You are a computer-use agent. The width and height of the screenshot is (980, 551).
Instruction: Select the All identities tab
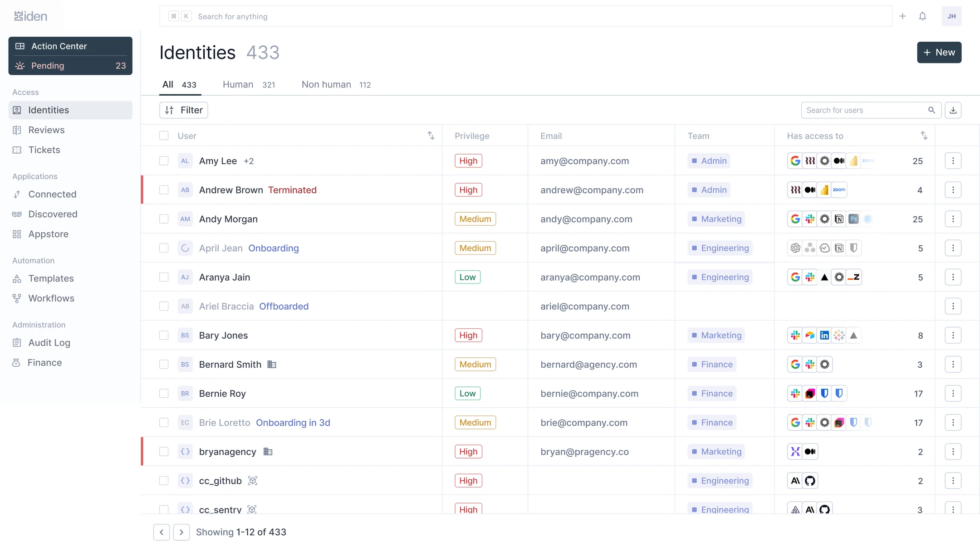point(180,85)
